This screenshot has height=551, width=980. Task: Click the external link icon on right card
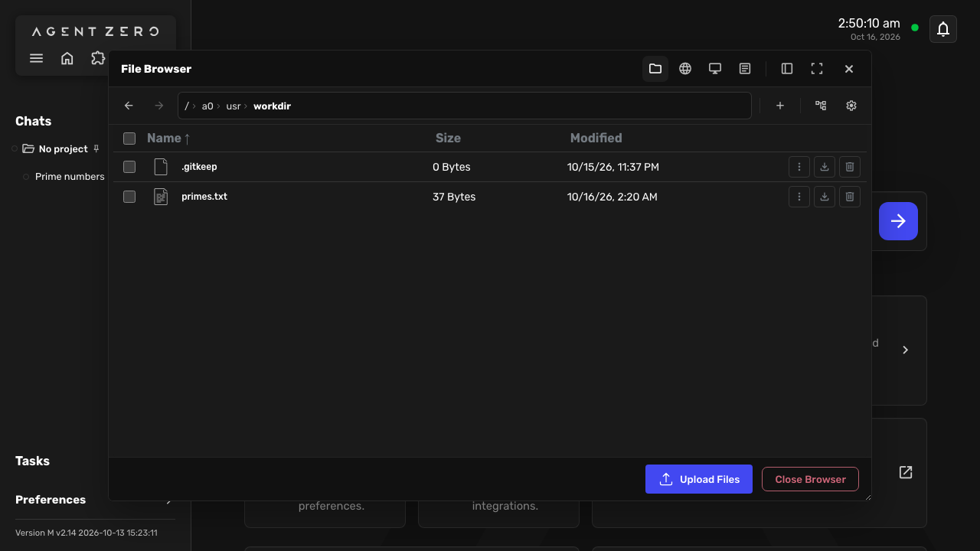point(906,472)
